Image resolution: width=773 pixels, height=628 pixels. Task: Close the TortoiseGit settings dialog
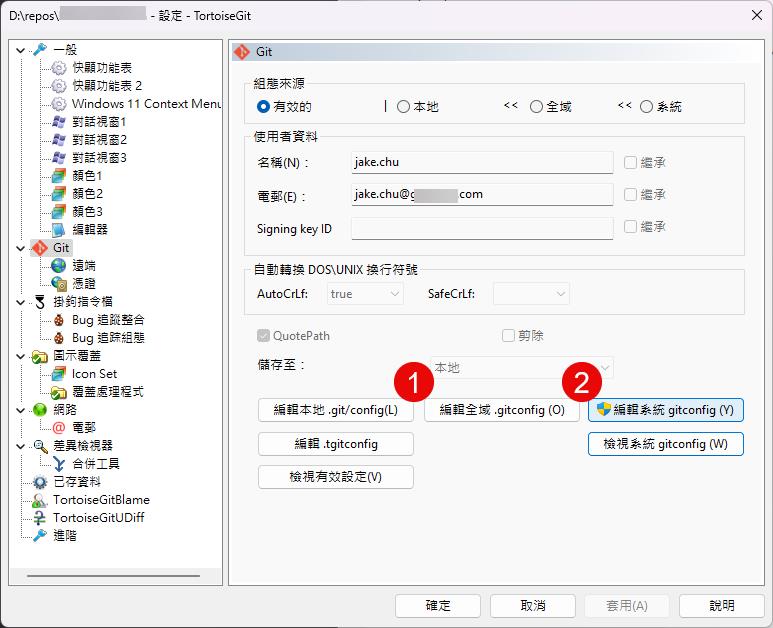coord(757,15)
